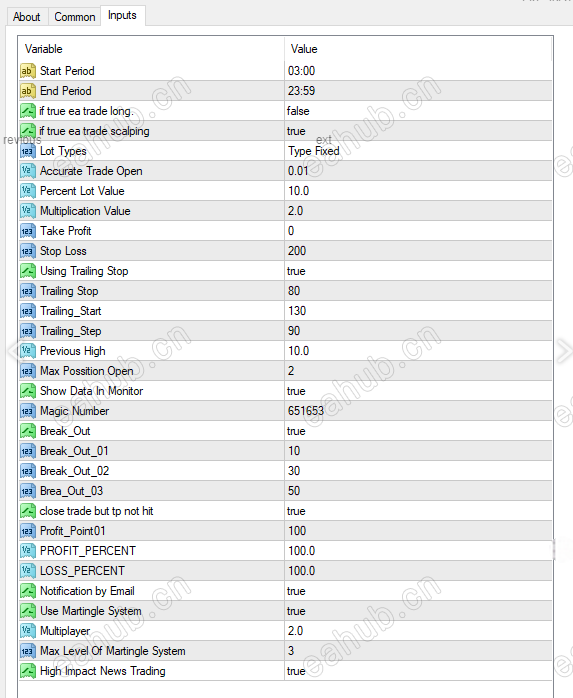Screen dimensions: 573x698
Task: Click the integer icon beside Break_Out_01
Action: [x=28, y=451]
